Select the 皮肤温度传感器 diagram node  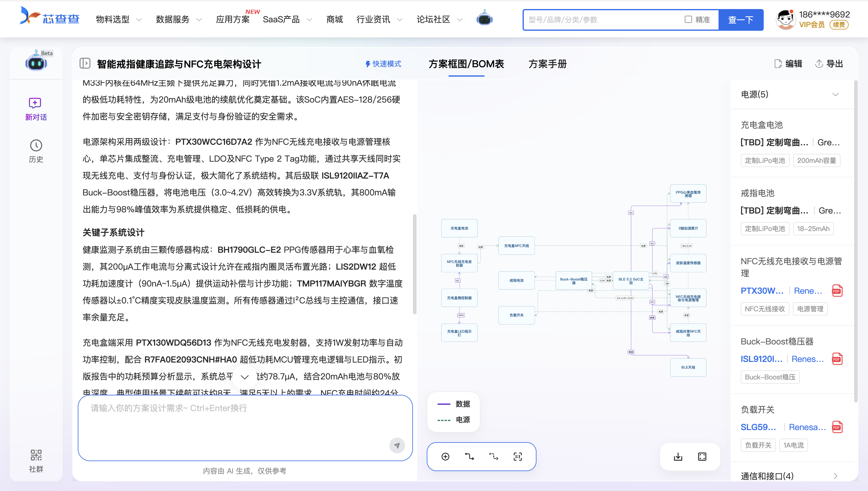(x=688, y=263)
